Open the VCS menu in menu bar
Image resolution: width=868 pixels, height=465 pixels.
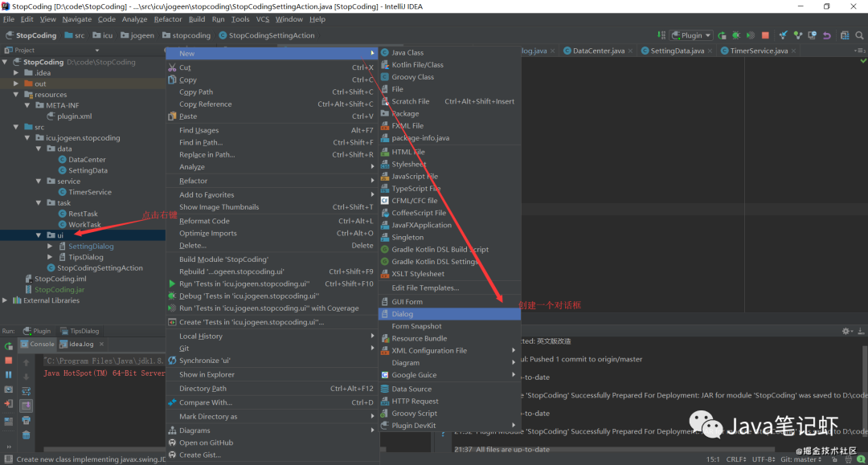[x=262, y=19]
